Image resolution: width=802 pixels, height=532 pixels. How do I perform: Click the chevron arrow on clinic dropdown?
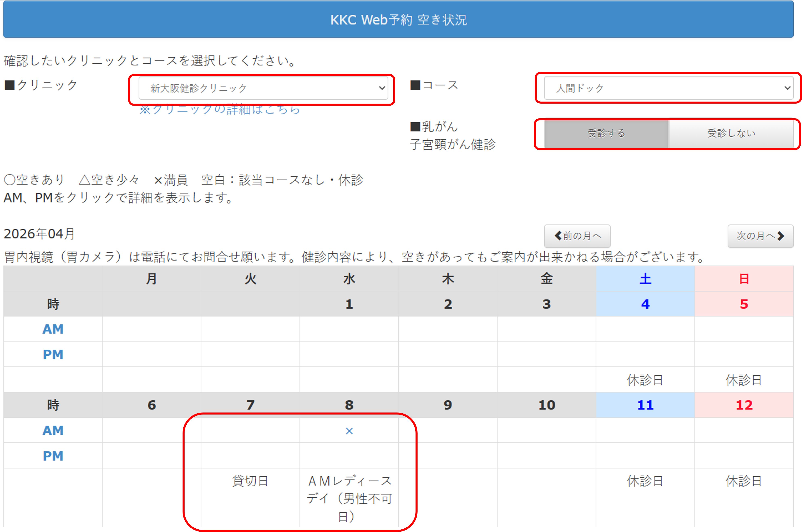pos(382,88)
